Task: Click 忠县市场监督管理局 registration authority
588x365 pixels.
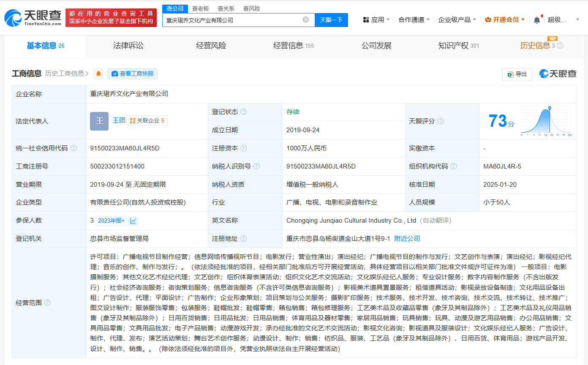Action: click(x=119, y=239)
